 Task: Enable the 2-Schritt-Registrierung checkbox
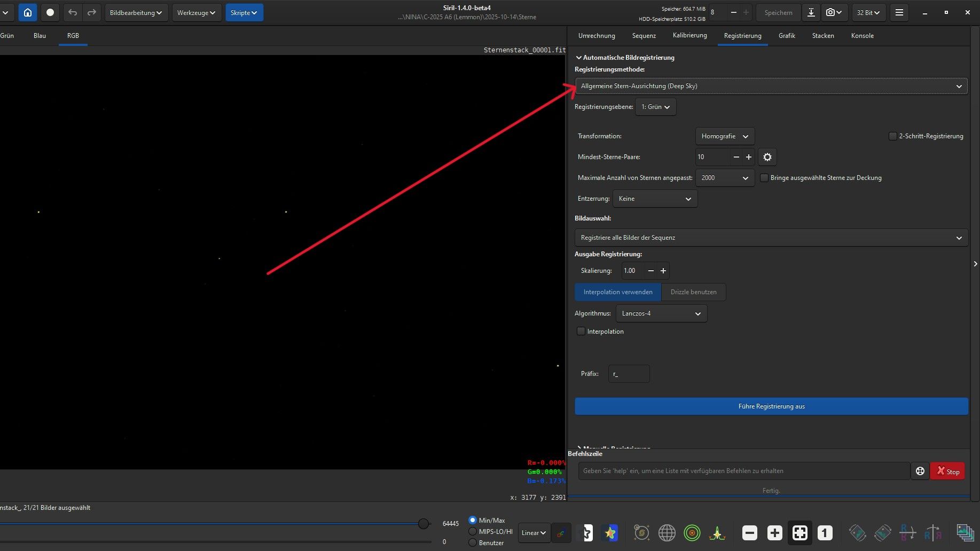point(892,136)
